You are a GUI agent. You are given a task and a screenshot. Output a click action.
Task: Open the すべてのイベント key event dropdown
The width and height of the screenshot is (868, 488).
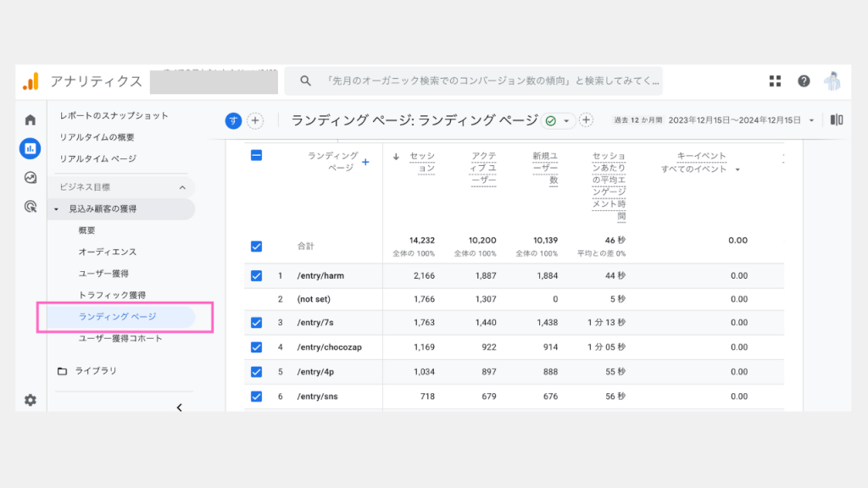pyautogui.click(x=700, y=169)
